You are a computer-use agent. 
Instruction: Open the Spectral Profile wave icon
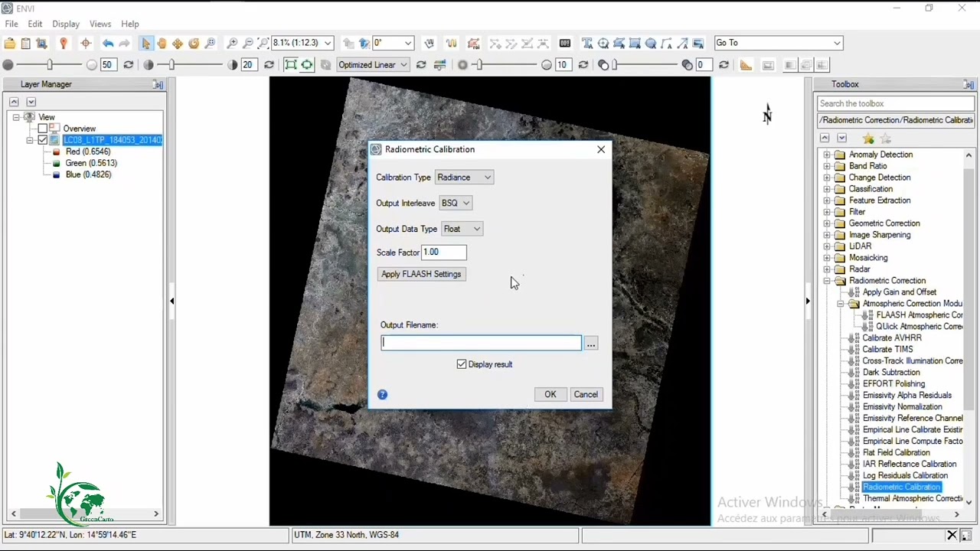pos(451,44)
